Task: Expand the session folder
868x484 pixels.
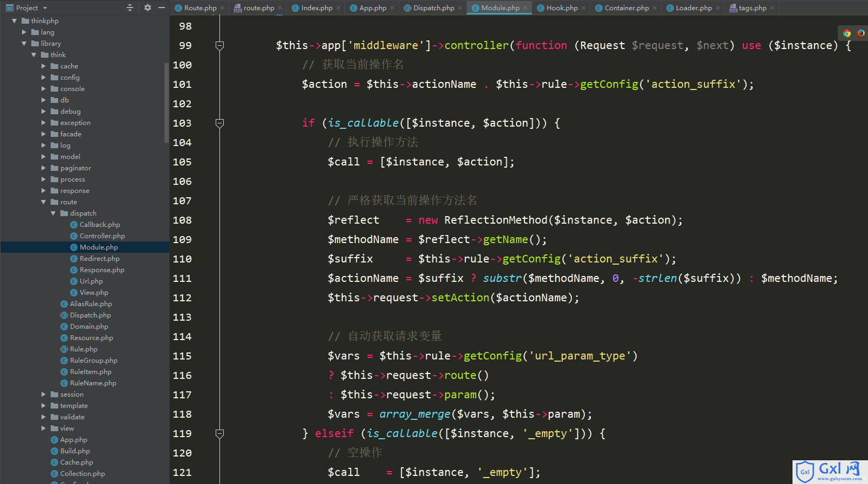Action: click(43, 395)
